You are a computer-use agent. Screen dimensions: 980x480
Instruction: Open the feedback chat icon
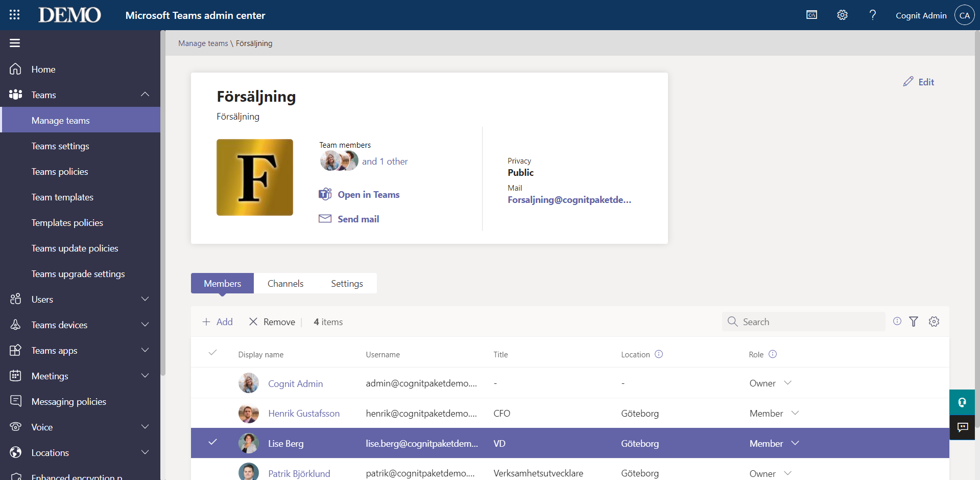tap(963, 427)
